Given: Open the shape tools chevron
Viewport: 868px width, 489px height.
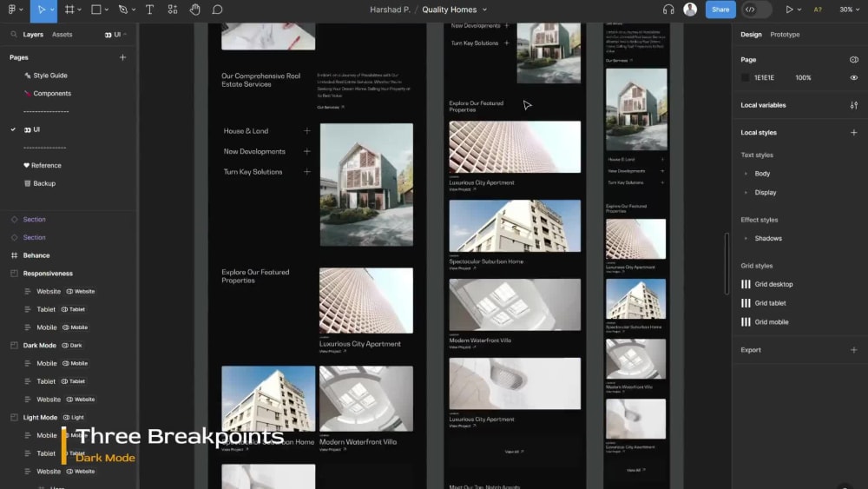Looking at the screenshot, I should [106, 10].
